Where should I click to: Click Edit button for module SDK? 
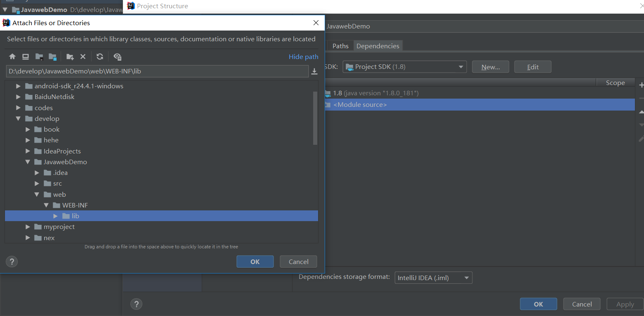pyautogui.click(x=533, y=67)
